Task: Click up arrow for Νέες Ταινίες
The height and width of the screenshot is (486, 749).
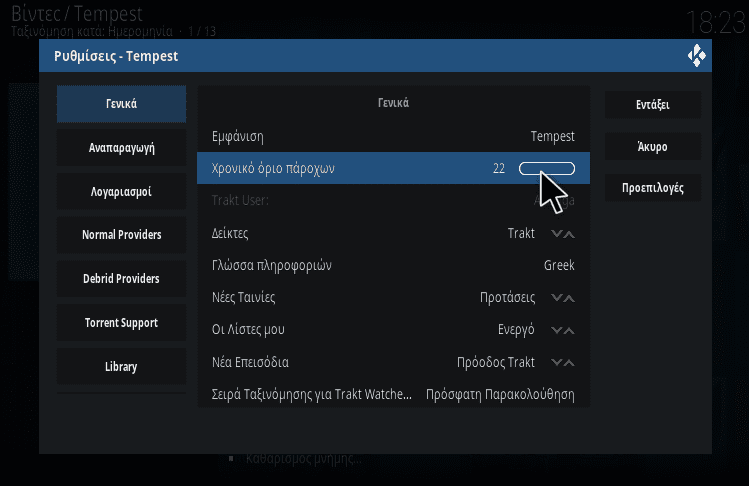Action: click(x=569, y=298)
